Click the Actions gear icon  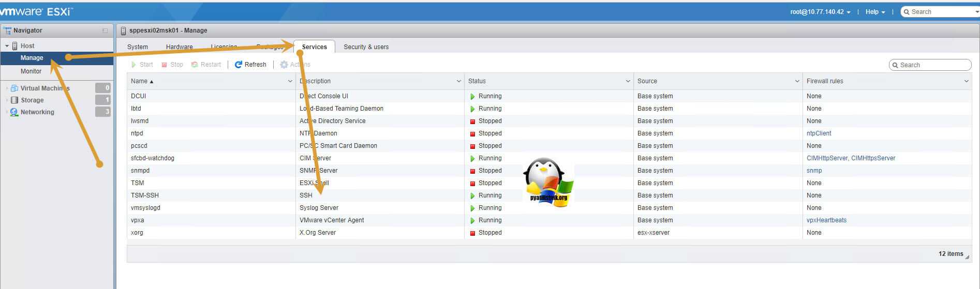point(284,65)
